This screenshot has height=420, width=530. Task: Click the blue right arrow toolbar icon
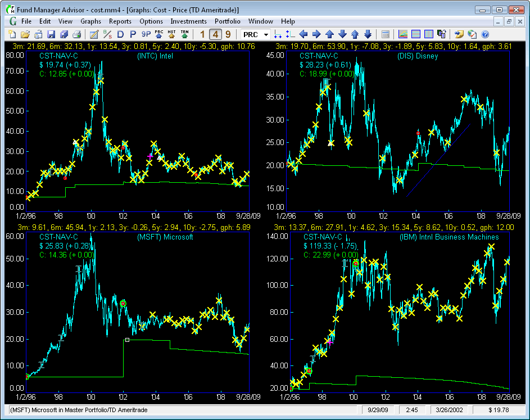click(316, 34)
